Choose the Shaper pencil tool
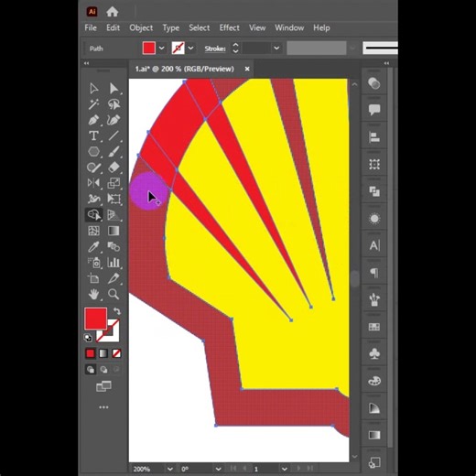 pyautogui.click(x=94, y=168)
